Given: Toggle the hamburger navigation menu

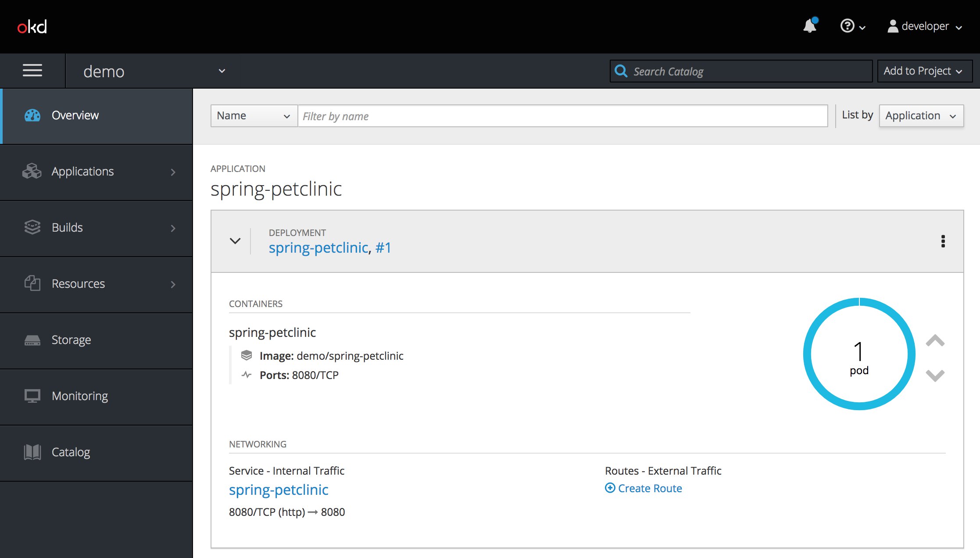Looking at the screenshot, I should [32, 71].
